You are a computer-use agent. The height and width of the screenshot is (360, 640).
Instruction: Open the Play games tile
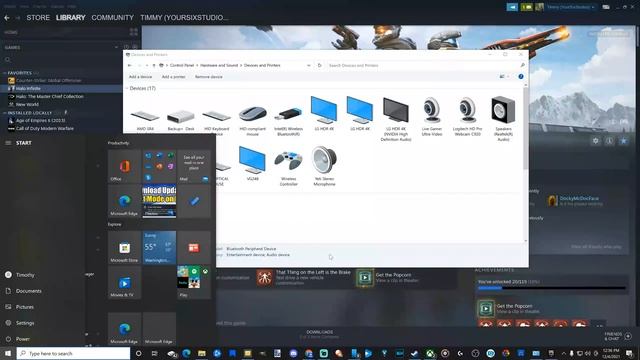pyautogui.click(x=194, y=282)
